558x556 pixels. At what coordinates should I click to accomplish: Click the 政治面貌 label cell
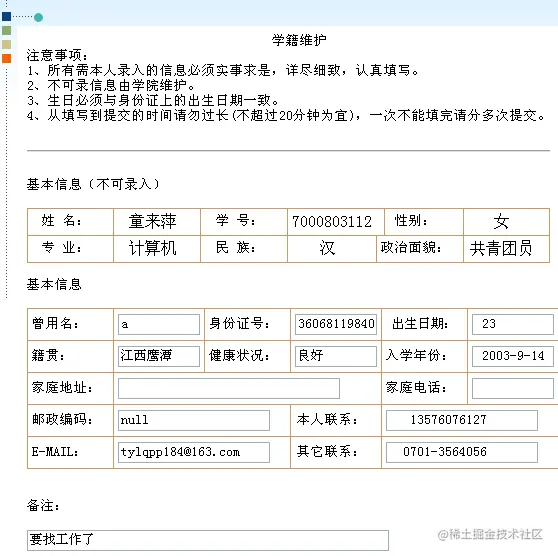coord(420,248)
